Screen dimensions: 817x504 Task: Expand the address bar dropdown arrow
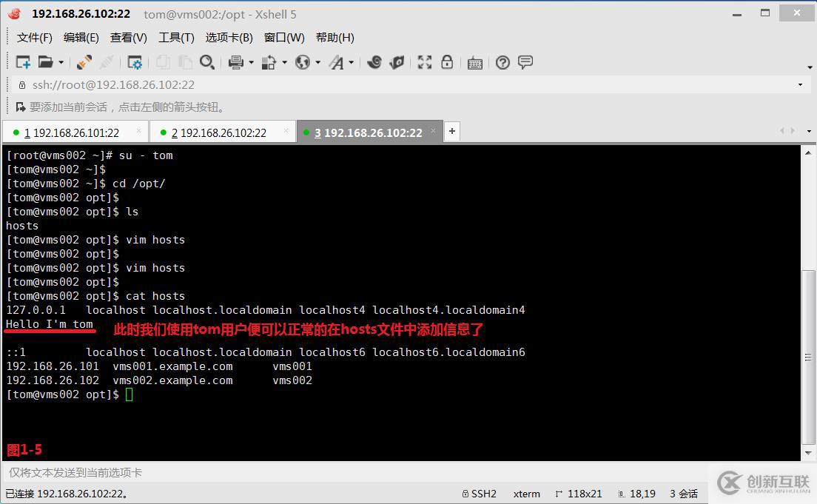pyautogui.click(x=800, y=84)
